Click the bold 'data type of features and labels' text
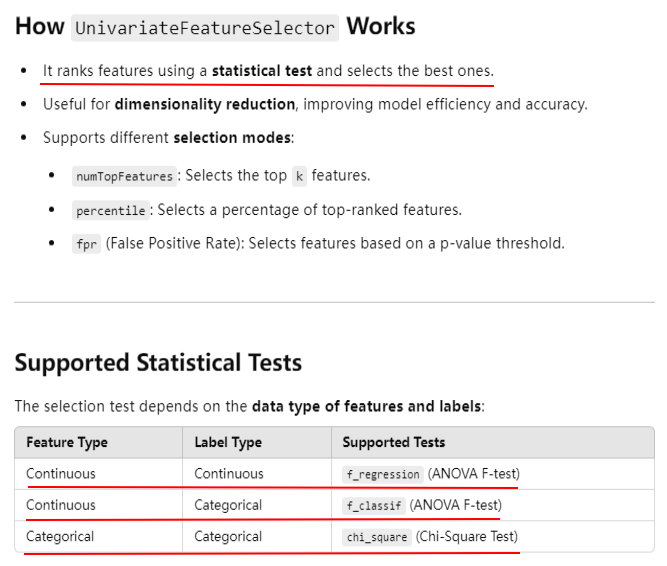This screenshot has height=566, width=667. click(x=366, y=406)
